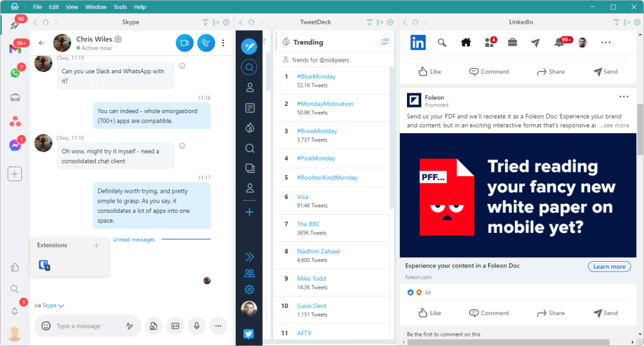Open TweetDeck settings gear icon
Viewport: 644px width, 346px height.
(x=249, y=290)
